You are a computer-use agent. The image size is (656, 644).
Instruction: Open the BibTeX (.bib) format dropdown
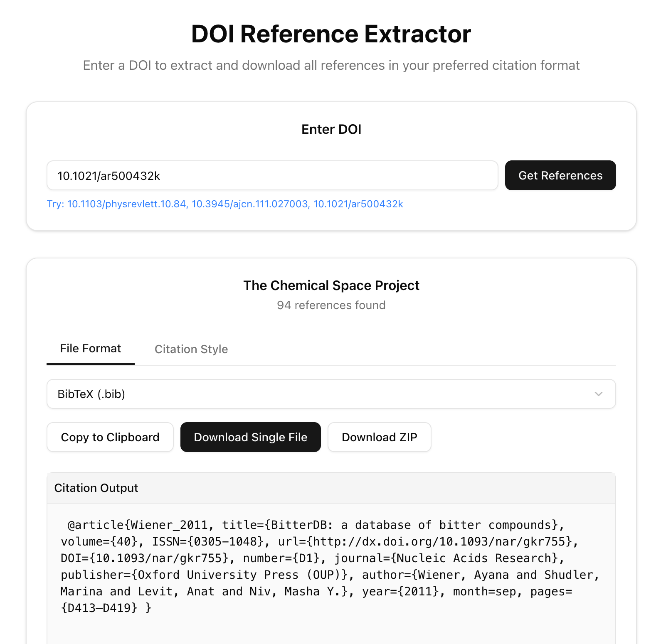pos(331,394)
